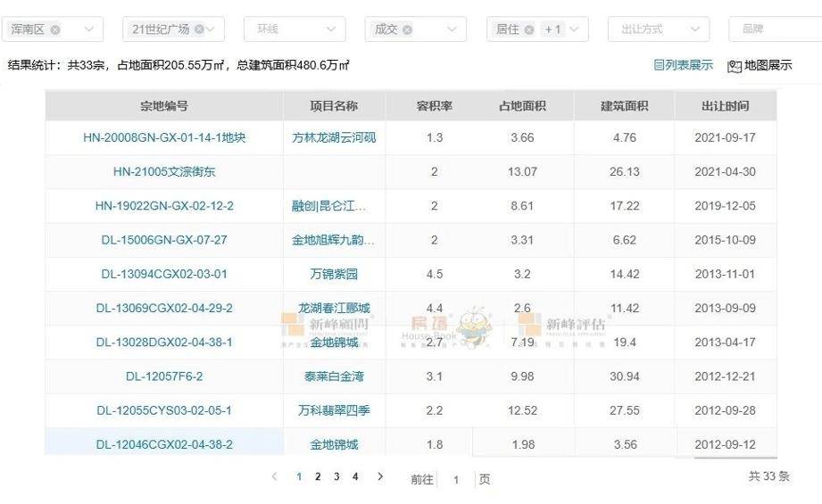Click the 品牌 brand filter field
The width and height of the screenshot is (822, 504).
pos(773,29)
